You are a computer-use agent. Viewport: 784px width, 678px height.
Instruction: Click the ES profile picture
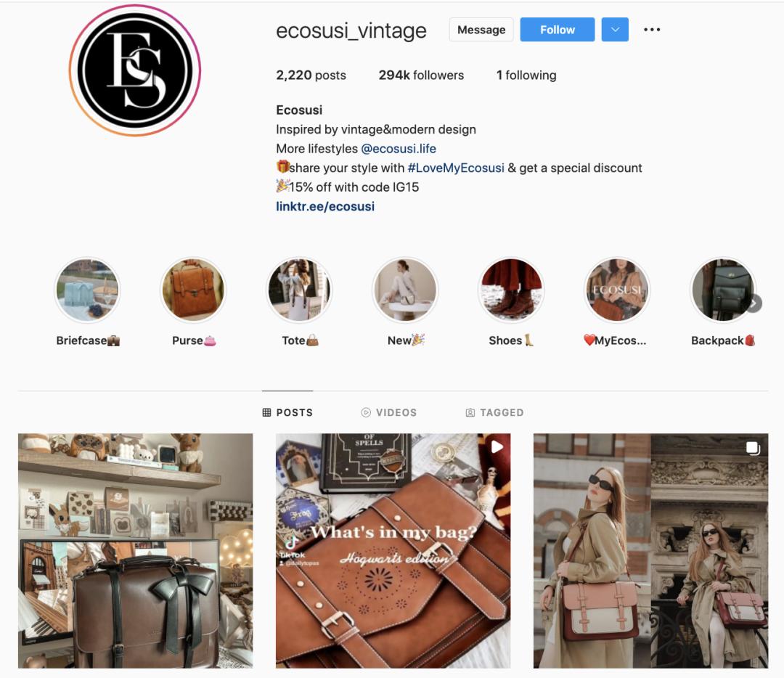click(135, 70)
